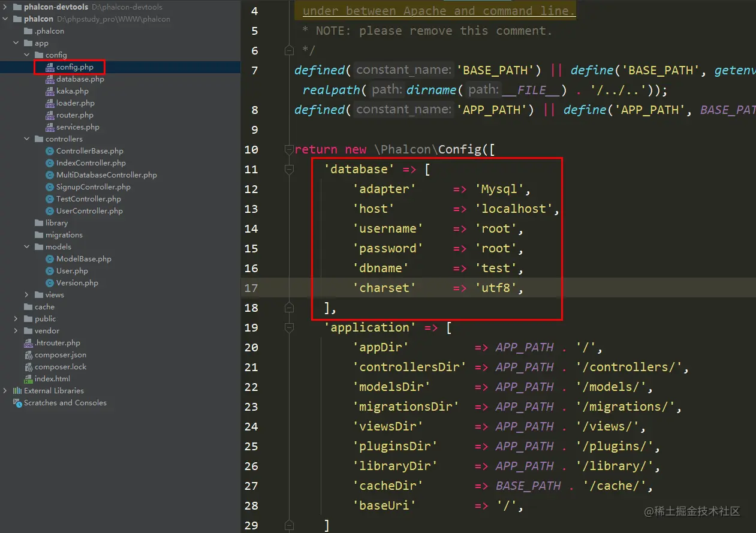Click the User.php class icon
Viewport: 756px width, 533px height.
coord(50,271)
